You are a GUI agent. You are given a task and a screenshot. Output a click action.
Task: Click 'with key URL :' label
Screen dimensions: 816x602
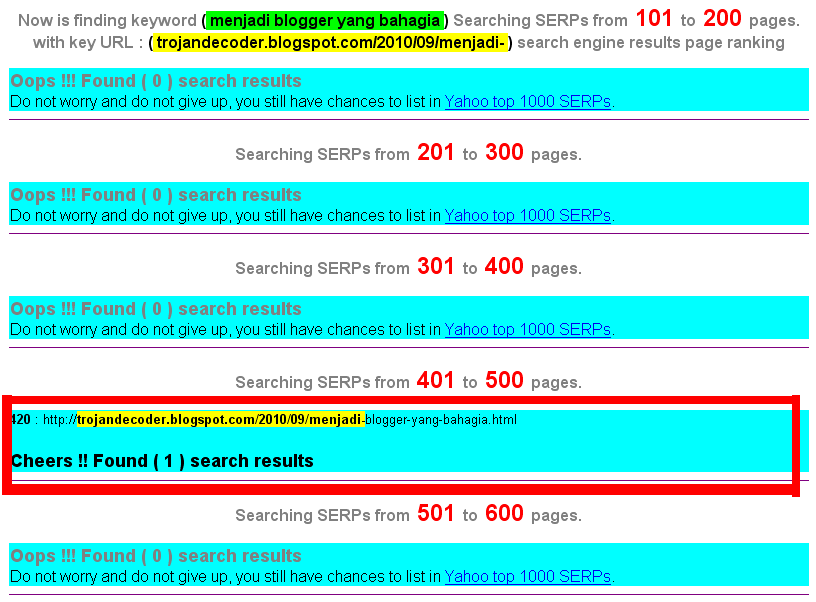pyautogui.click(x=88, y=43)
